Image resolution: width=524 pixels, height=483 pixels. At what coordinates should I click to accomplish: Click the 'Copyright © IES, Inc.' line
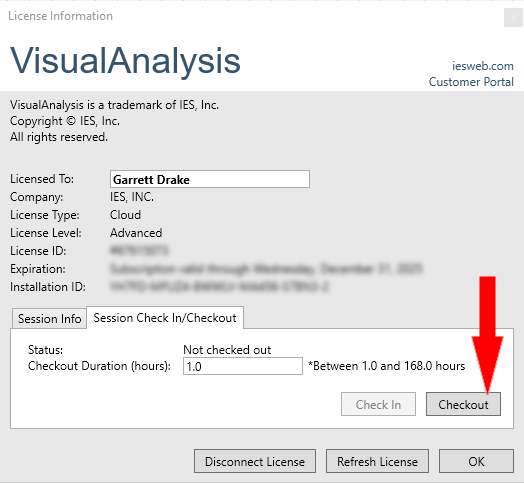pos(65,121)
